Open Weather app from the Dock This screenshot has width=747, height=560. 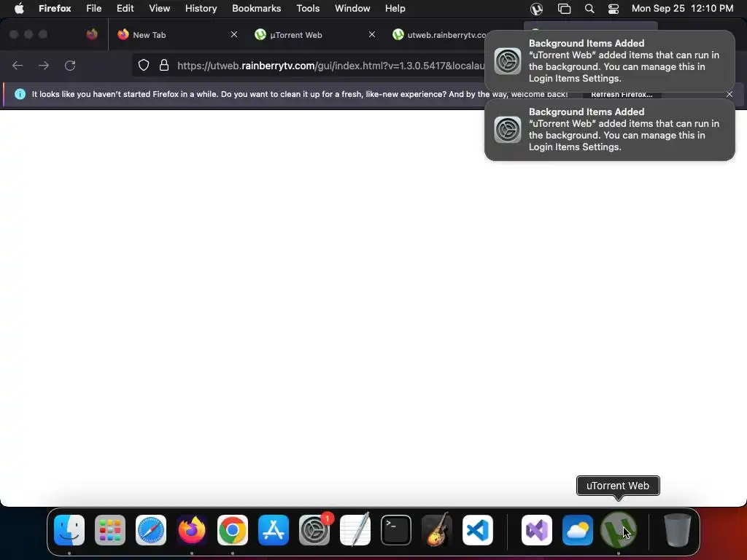pos(578,530)
